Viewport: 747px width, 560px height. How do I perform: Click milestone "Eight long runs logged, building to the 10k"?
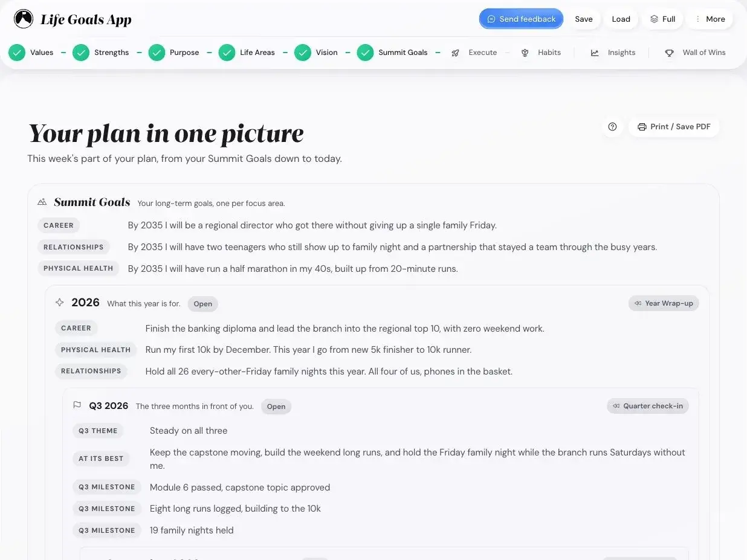point(236,509)
